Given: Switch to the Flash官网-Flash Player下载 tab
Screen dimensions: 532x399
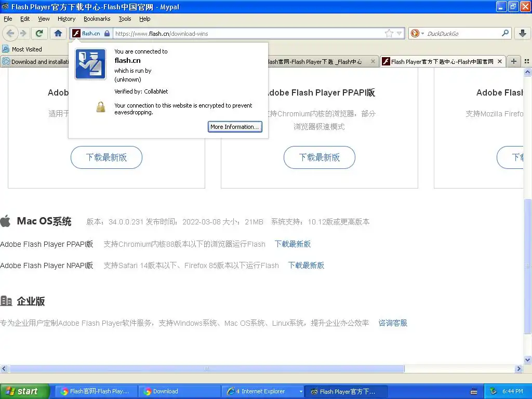Looking at the screenshot, I should pos(315,62).
